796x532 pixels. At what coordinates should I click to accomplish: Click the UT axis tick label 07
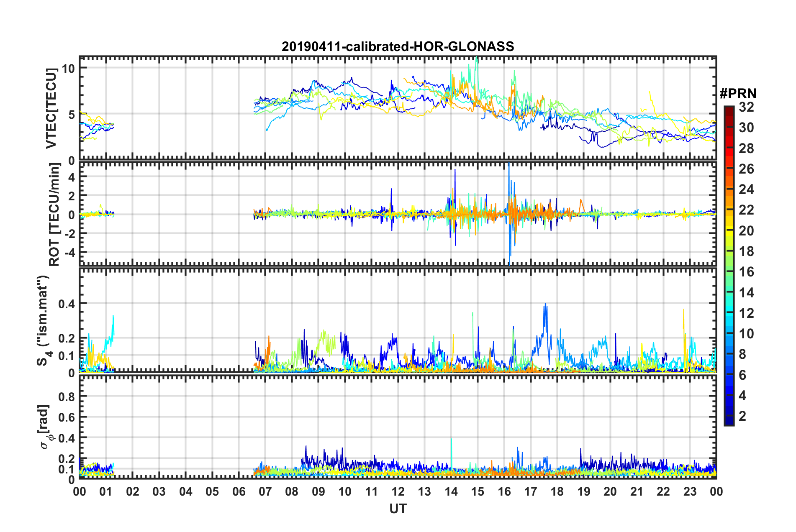click(x=265, y=491)
